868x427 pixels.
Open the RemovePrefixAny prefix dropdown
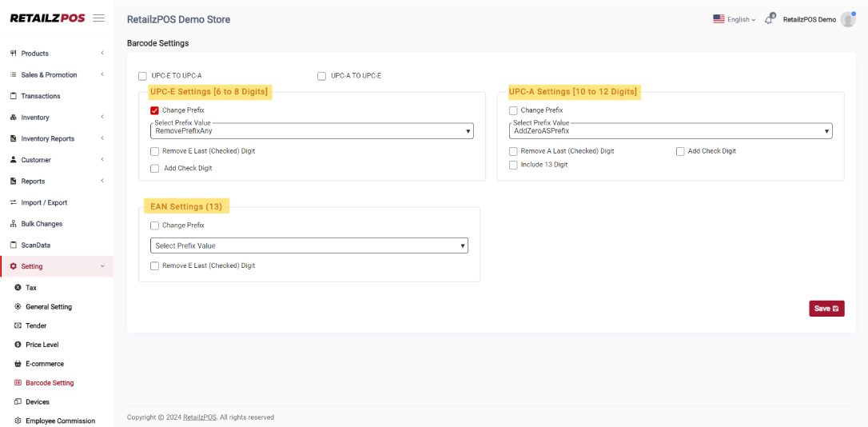[312, 131]
